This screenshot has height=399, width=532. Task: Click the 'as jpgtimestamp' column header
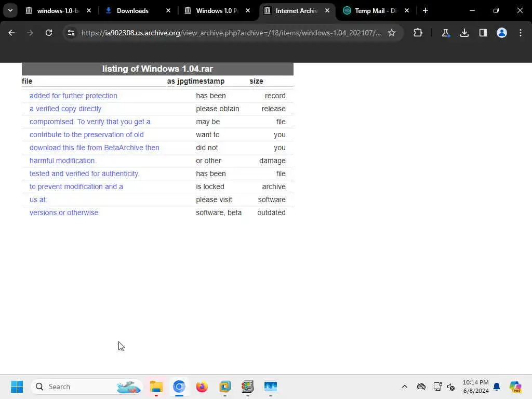point(196,81)
